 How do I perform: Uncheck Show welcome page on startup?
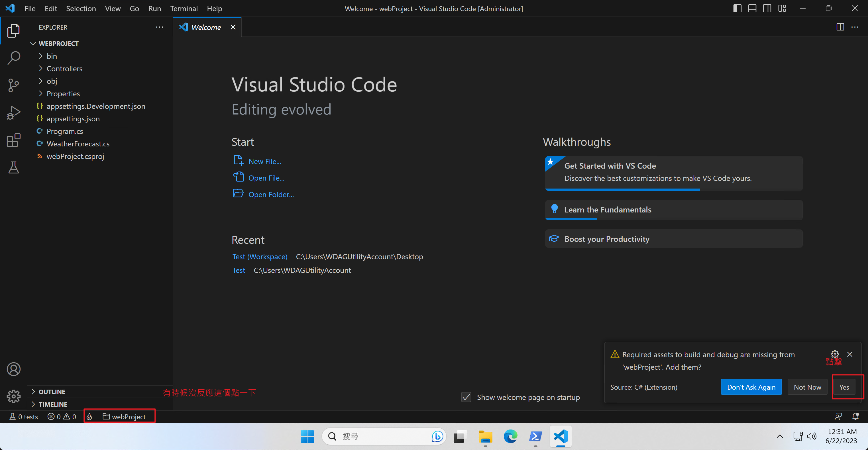coord(466,397)
